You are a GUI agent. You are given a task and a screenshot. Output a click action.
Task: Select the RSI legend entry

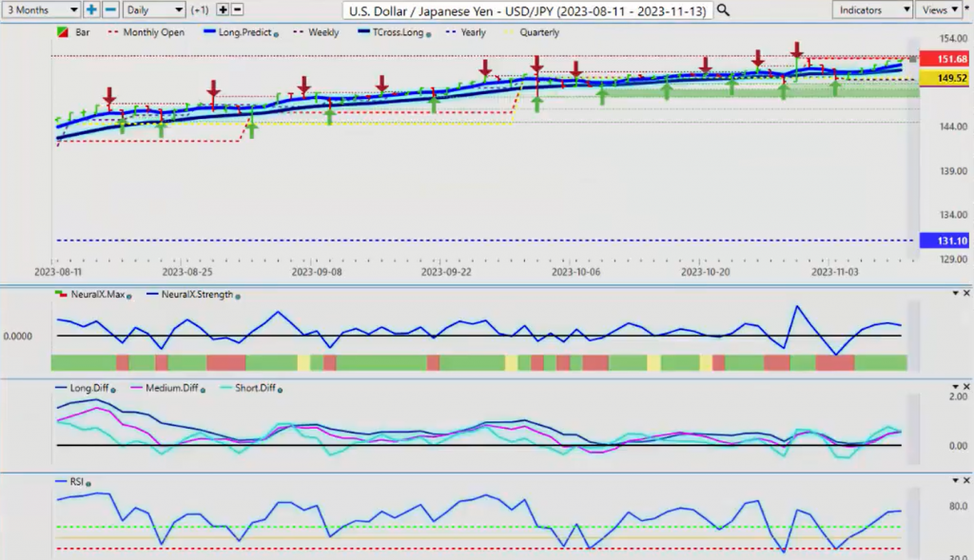pyautogui.click(x=76, y=482)
